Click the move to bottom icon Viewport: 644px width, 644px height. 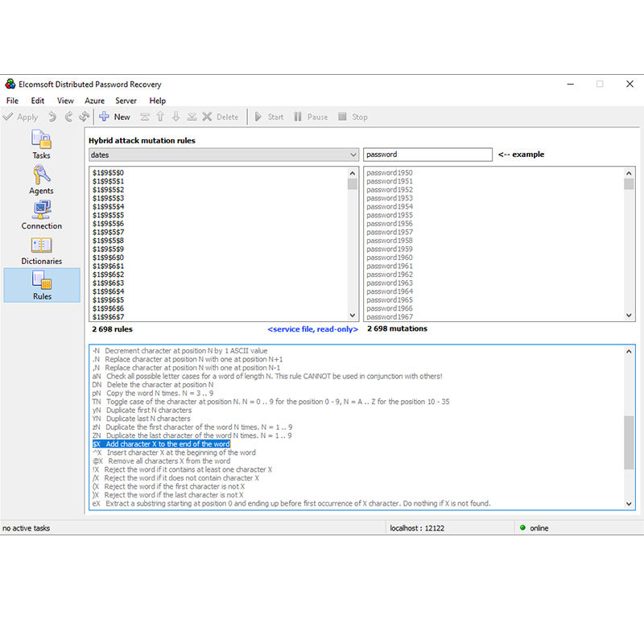tap(192, 117)
